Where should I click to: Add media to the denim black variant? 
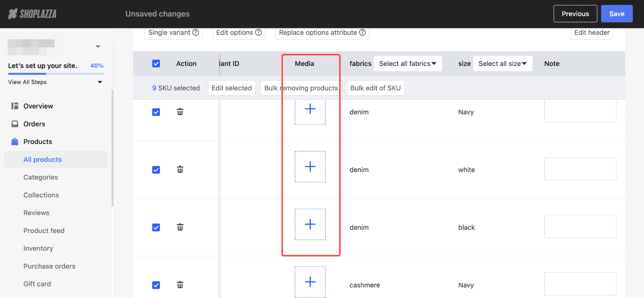coord(310,225)
